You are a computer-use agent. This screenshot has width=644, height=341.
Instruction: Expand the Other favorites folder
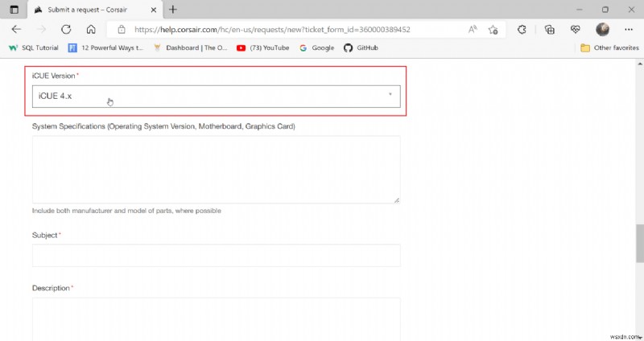609,48
